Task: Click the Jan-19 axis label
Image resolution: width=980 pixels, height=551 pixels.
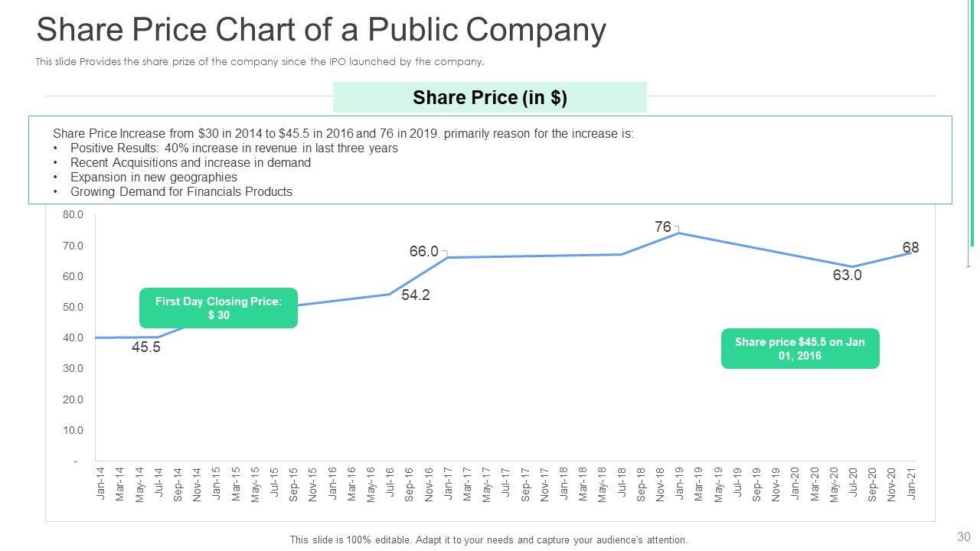Action: (x=679, y=484)
